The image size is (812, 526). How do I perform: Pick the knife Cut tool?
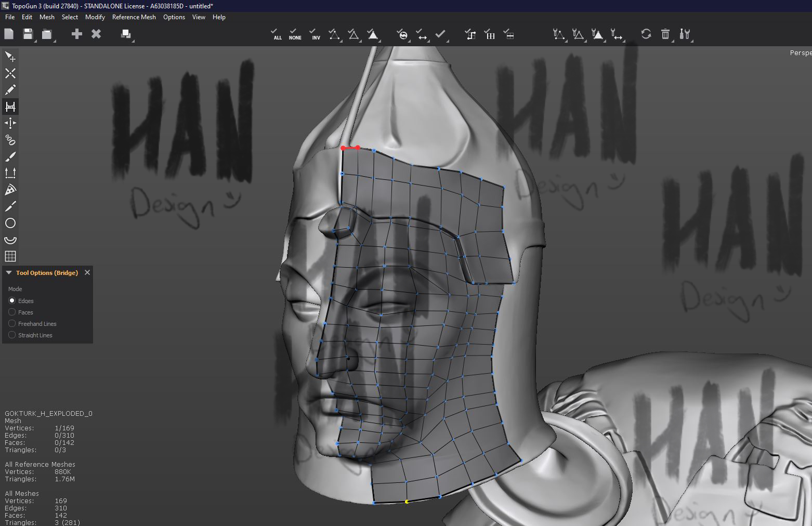tap(10, 206)
